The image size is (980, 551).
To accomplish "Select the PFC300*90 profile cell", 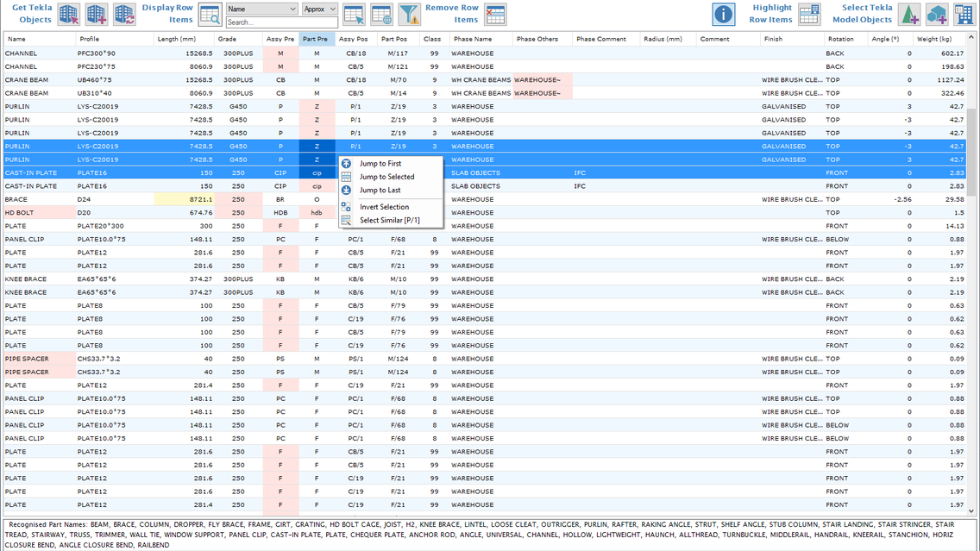I will coord(115,53).
